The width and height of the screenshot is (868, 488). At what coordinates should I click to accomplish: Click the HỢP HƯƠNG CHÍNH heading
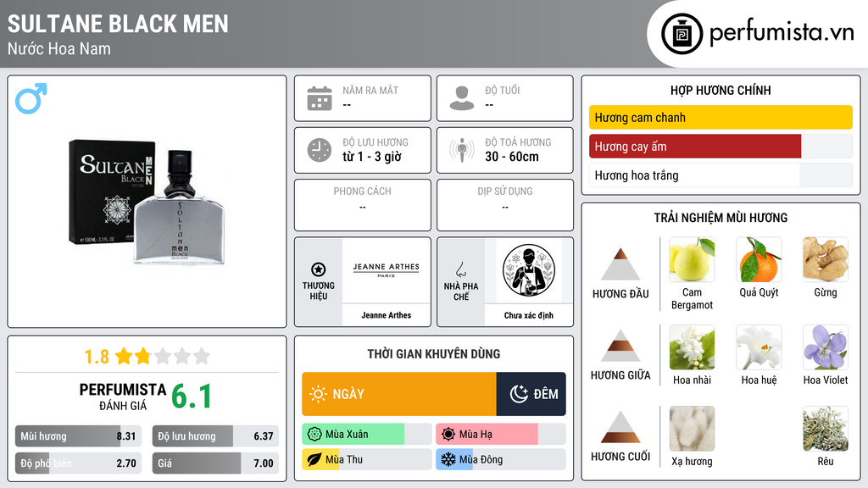pyautogui.click(x=721, y=90)
